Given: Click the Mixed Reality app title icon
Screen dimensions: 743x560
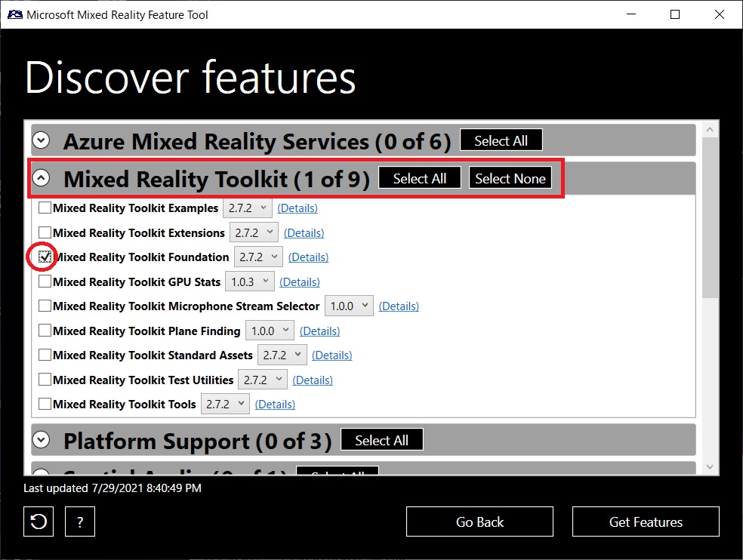Looking at the screenshot, I should pos(14,14).
